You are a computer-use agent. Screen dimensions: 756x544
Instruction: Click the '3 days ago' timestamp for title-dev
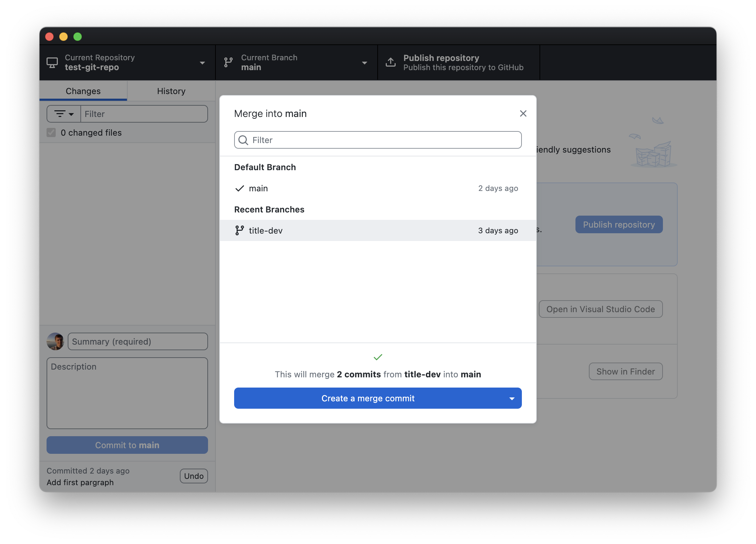pyautogui.click(x=498, y=230)
